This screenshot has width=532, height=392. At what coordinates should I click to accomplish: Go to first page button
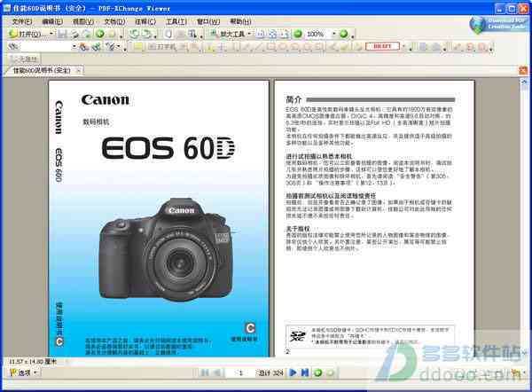[205, 372]
